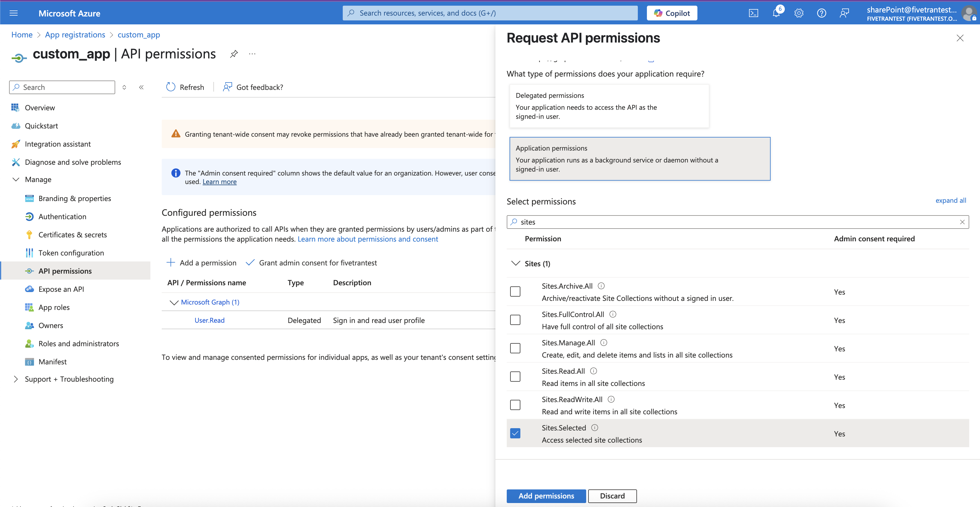Click Add a permission
This screenshot has width=980, height=507.
click(x=201, y=263)
